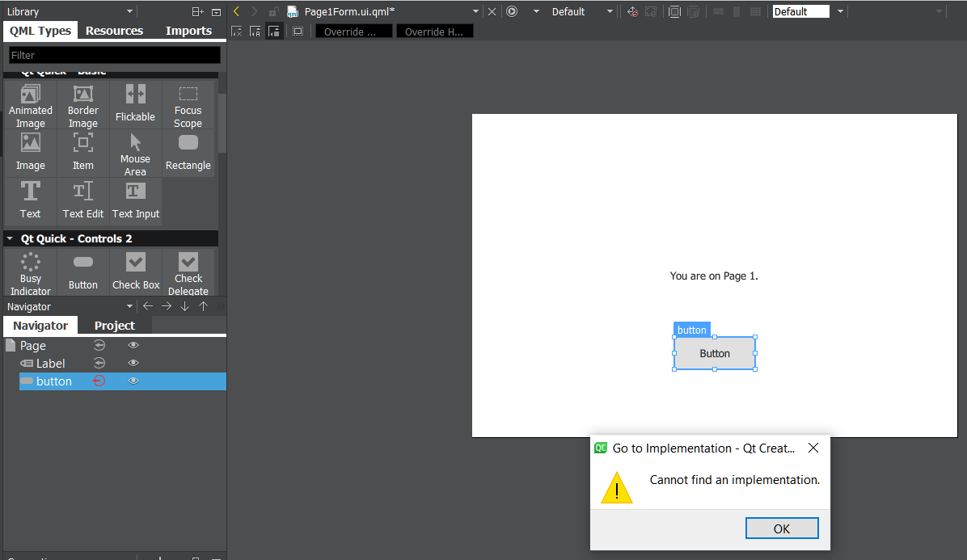Hide the Page item using eye icon
Viewport: 967px width, 560px height.
point(133,346)
